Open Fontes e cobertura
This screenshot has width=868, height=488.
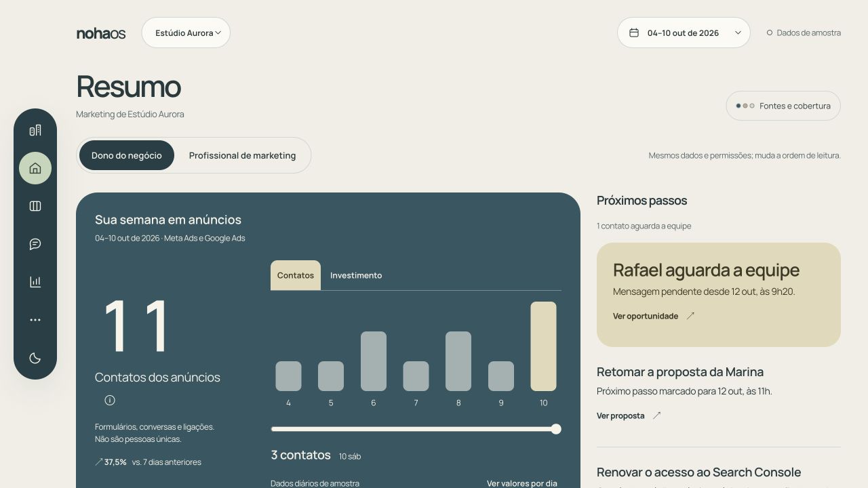[x=783, y=106]
